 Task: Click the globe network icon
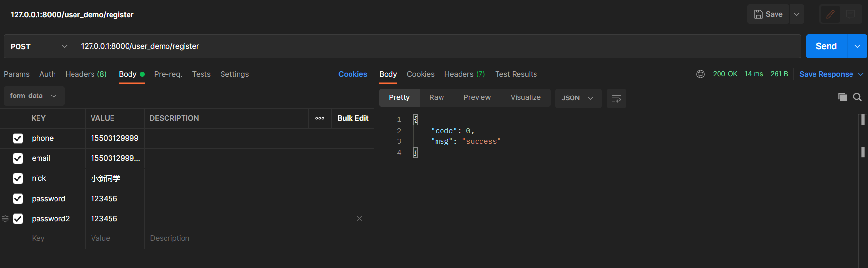[x=701, y=74]
